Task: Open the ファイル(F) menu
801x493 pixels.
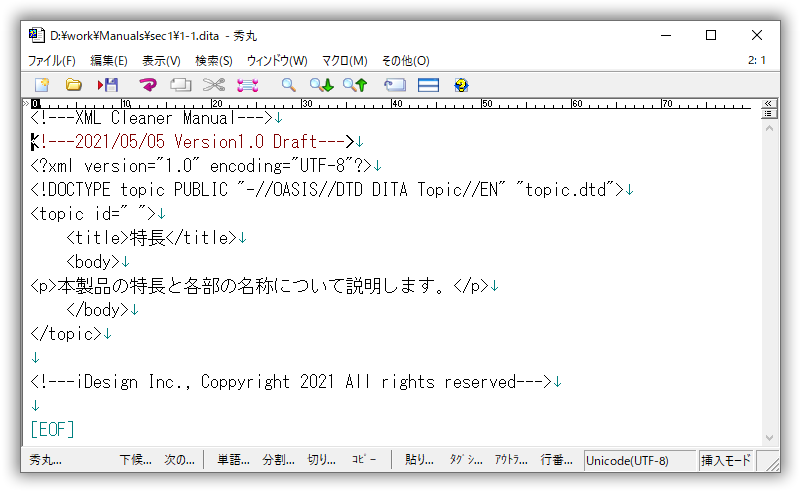Action: [x=52, y=61]
